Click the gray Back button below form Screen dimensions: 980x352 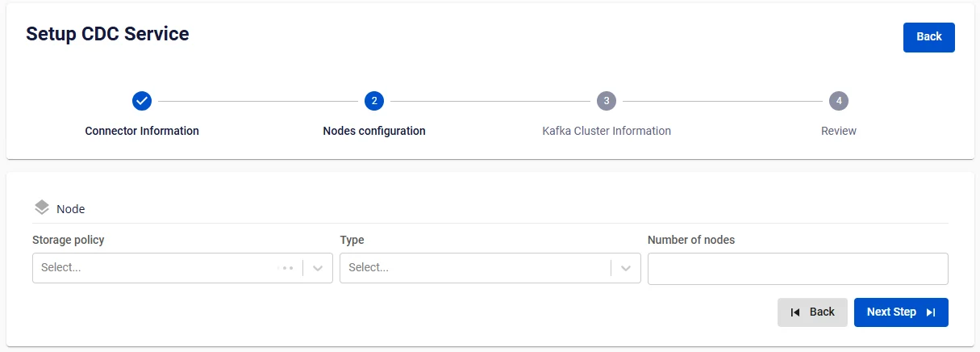812,312
